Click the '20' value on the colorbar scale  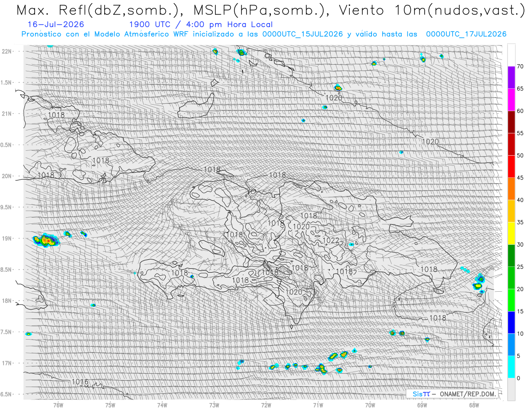tap(520, 289)
